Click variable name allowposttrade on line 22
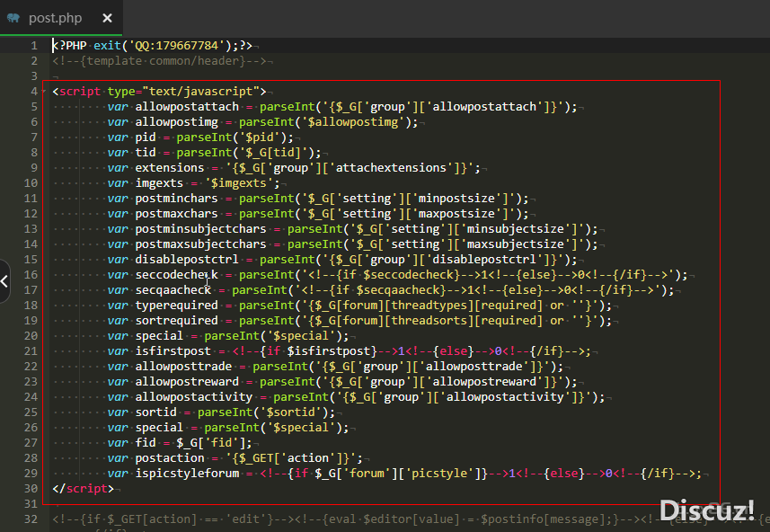Screen dimensions: 770x532 [183, 366]
